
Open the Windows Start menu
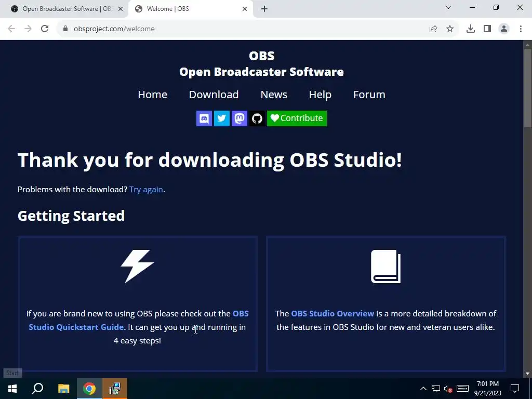pos(12,389)
